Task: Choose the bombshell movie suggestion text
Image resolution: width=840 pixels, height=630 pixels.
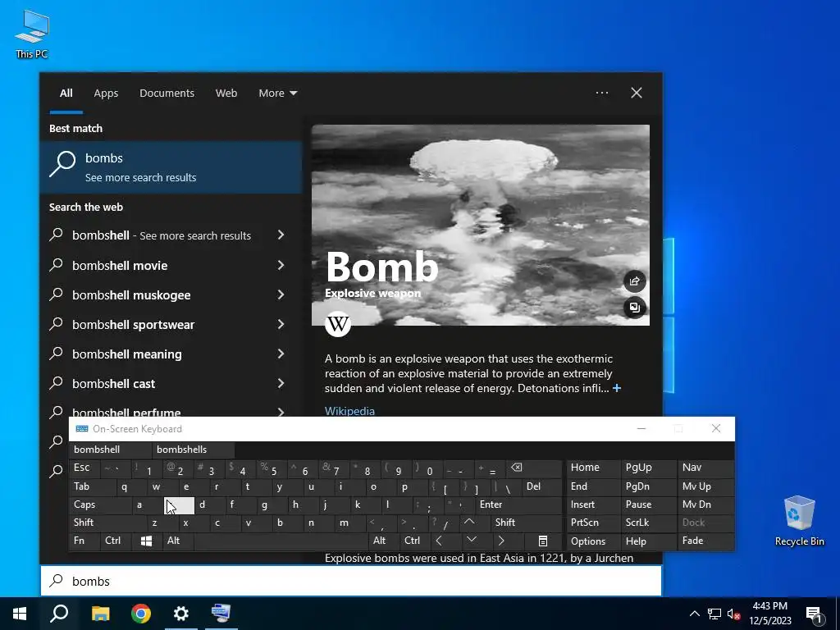Action: (120, 266)
